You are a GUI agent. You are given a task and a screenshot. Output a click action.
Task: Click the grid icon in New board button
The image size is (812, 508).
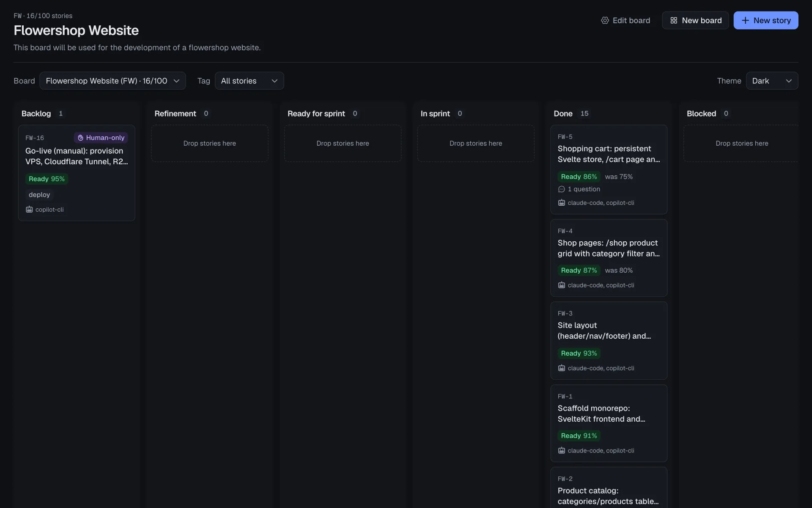[674, 20]
